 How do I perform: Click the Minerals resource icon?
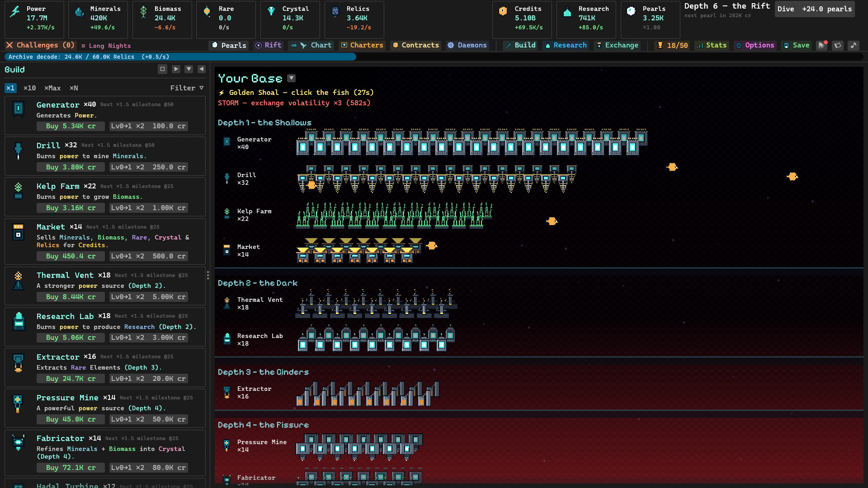click(79, 12)
